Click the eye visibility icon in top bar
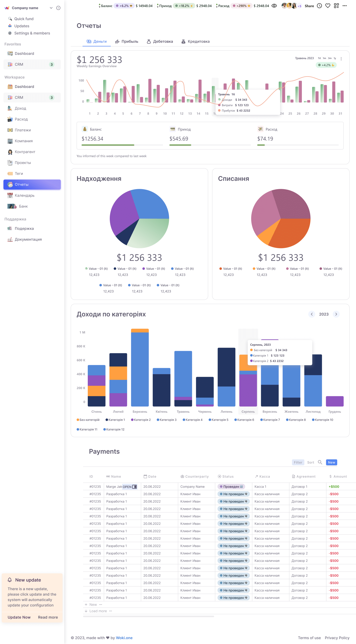356x644 pixels. [274, 6]
